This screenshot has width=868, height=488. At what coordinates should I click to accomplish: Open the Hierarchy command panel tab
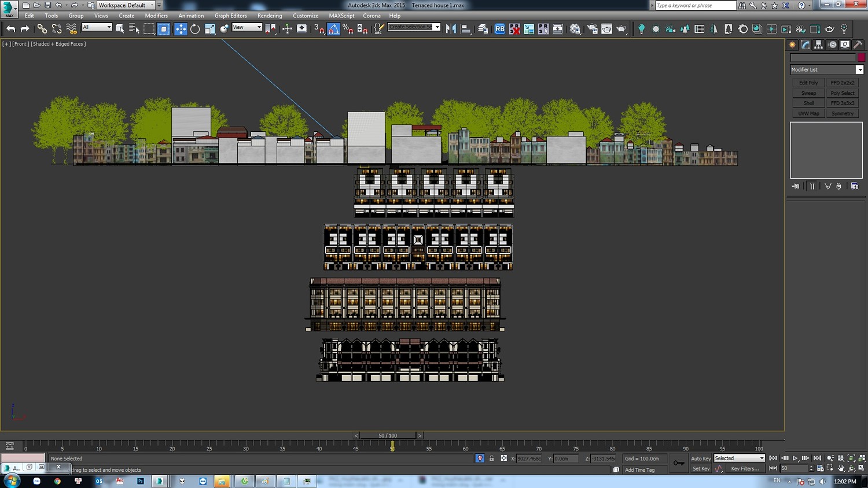(819, 45)
